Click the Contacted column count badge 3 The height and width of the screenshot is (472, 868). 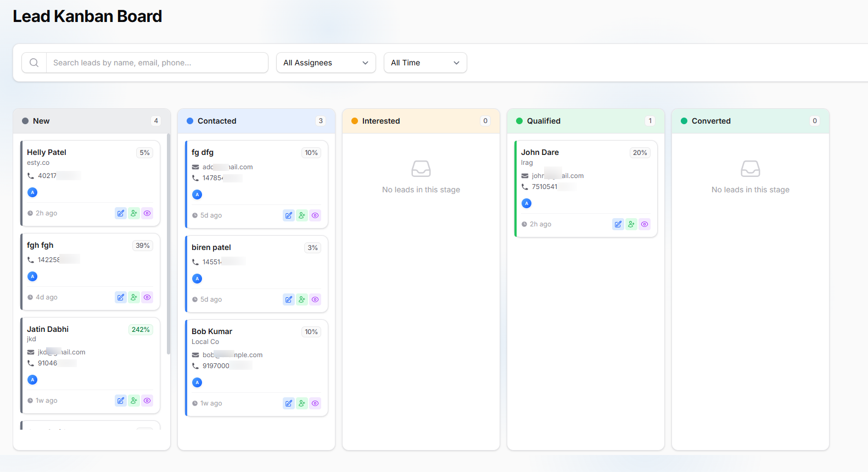click(321, 121)
